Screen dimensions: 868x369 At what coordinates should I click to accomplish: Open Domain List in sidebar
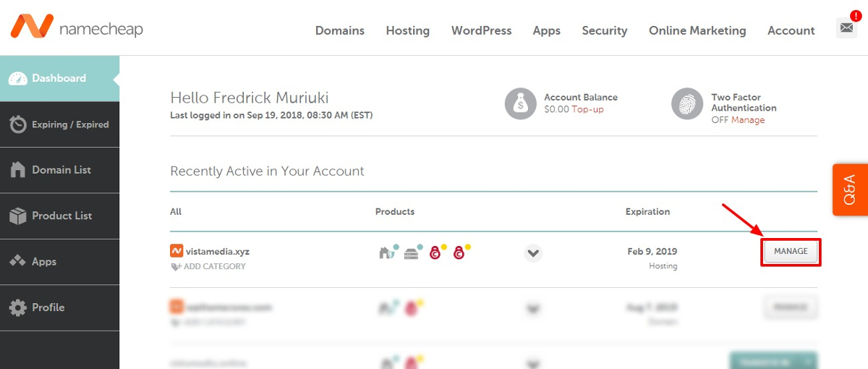[x=59, y=170]
